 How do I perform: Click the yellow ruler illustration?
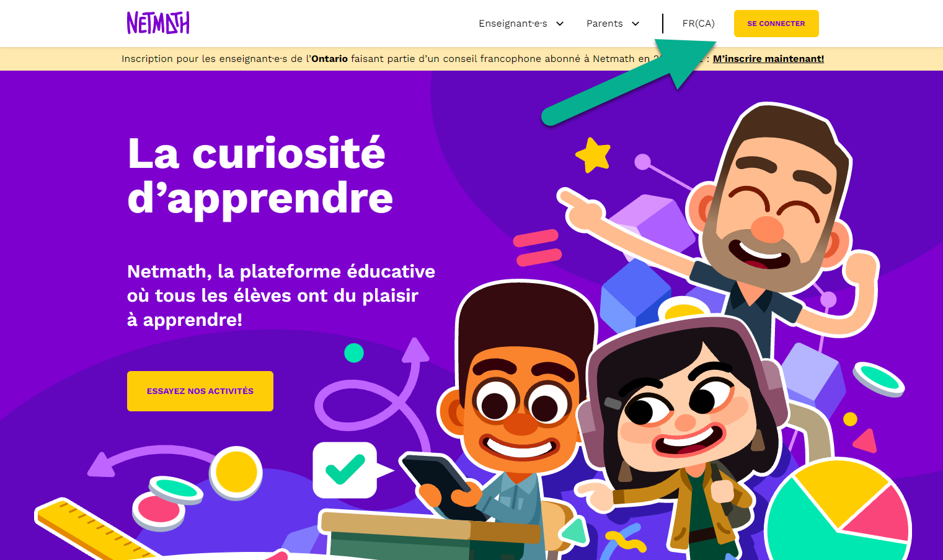pyautogui.click(x=93, y=530)
